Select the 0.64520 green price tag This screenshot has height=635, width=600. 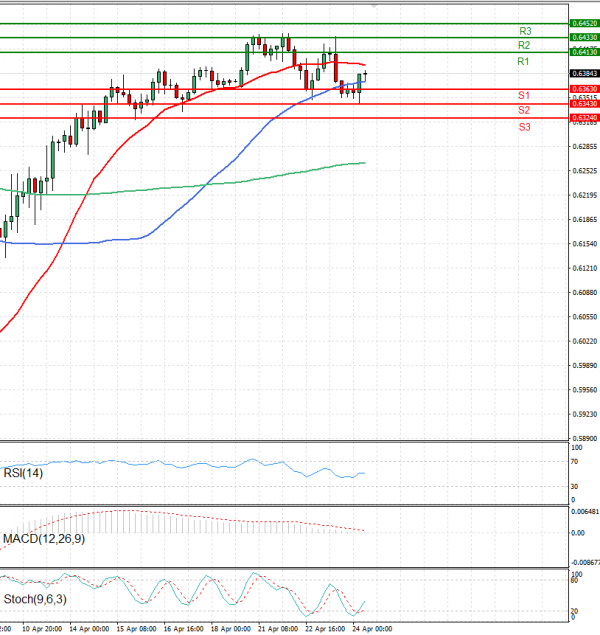(x=585, y=23)
